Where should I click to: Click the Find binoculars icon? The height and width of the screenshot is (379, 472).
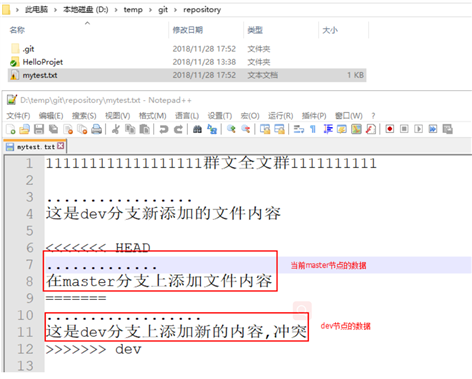197,129
